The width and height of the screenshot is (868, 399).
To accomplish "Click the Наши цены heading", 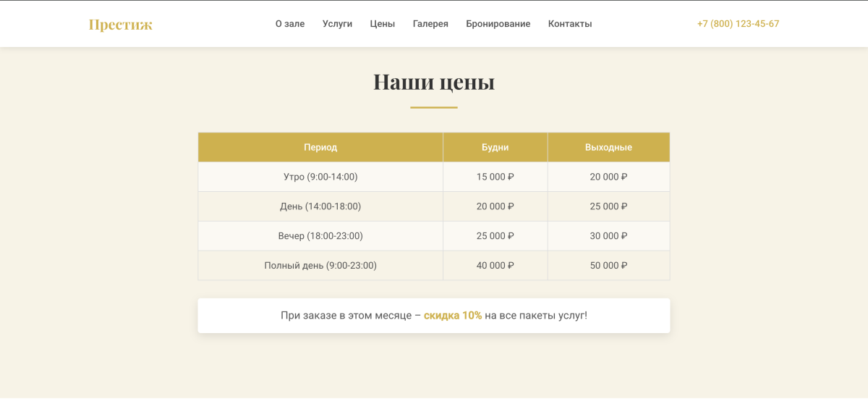I will (433, 82).
